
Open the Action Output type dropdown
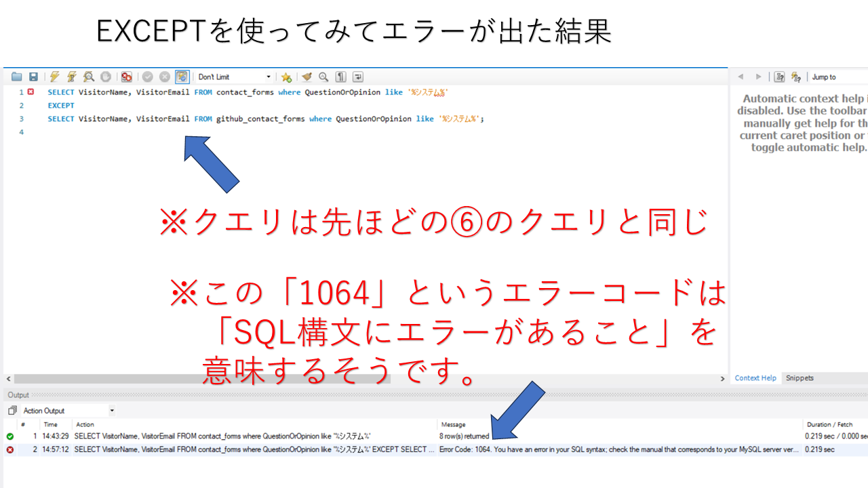click(68, 411)
